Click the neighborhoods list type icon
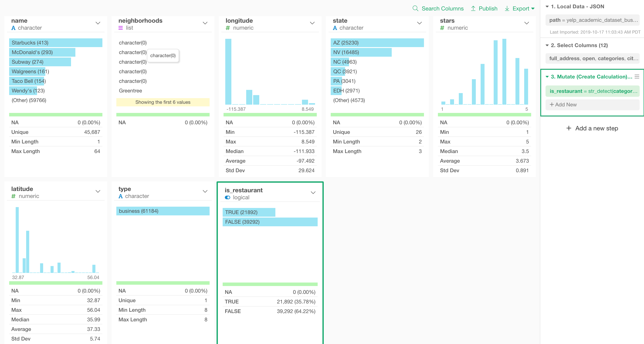This screenshot has width=644, height=344. pos(120,28)
